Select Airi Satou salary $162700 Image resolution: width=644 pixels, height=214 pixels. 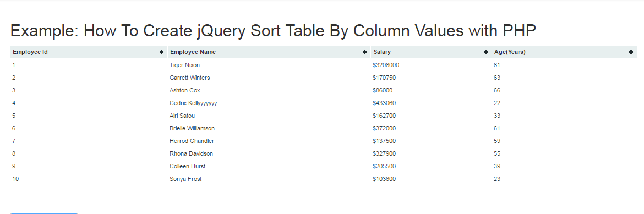point(384,116)
